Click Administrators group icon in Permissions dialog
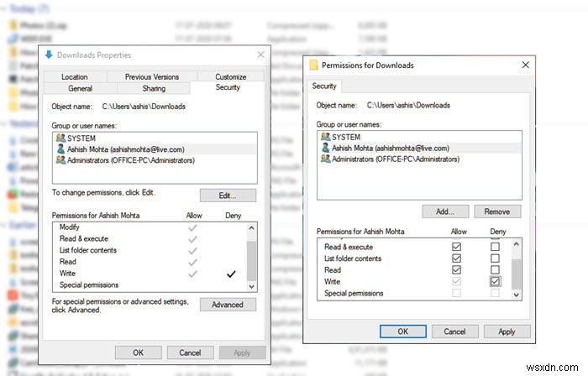 click(x=325, y=159)
